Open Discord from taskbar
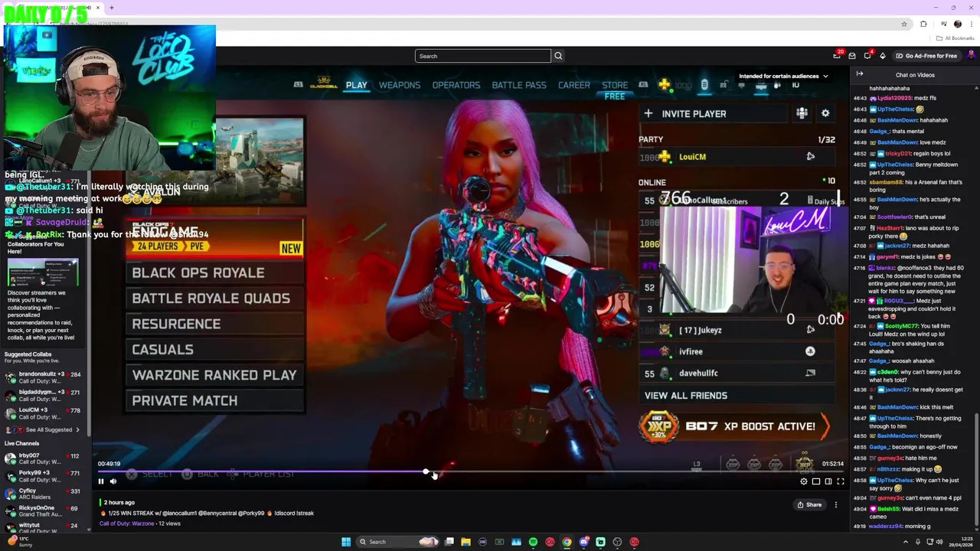Viewport: 980px width, 551px height. (583, 542)
